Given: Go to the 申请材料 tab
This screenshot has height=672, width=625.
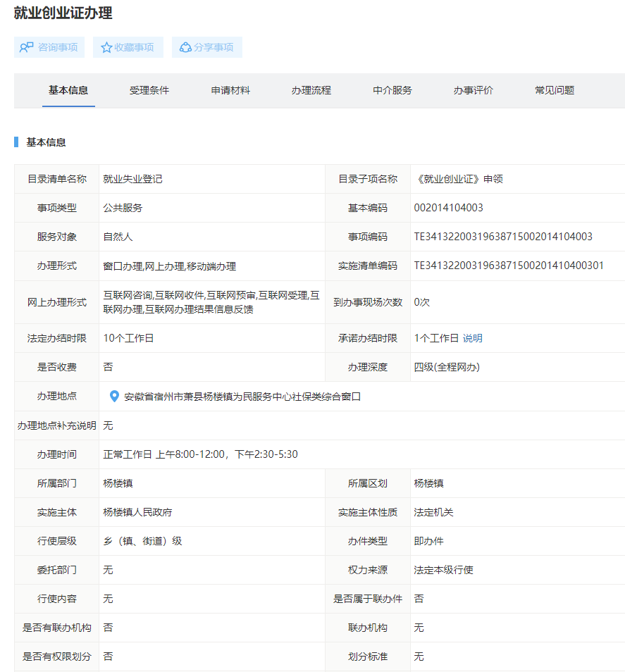Looking at the screenshot, I should pos(230,90).
